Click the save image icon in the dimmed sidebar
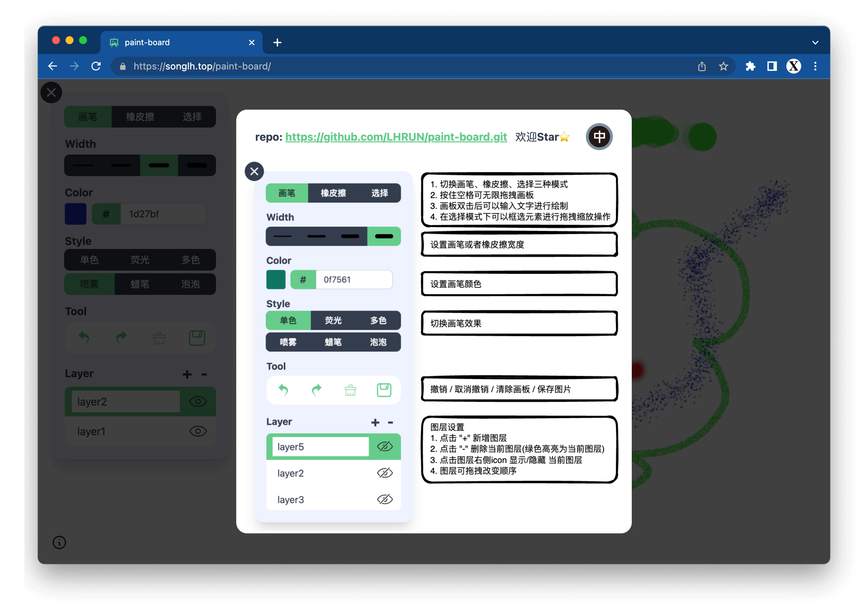Viewport: 868px width, 614px height. pyautogui.click(x=197, y=338)
